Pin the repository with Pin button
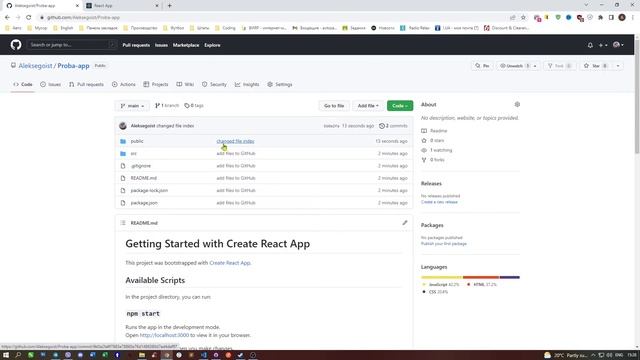Image resolution: width=640 pixels, height=360 pixels. pos(482,66)
